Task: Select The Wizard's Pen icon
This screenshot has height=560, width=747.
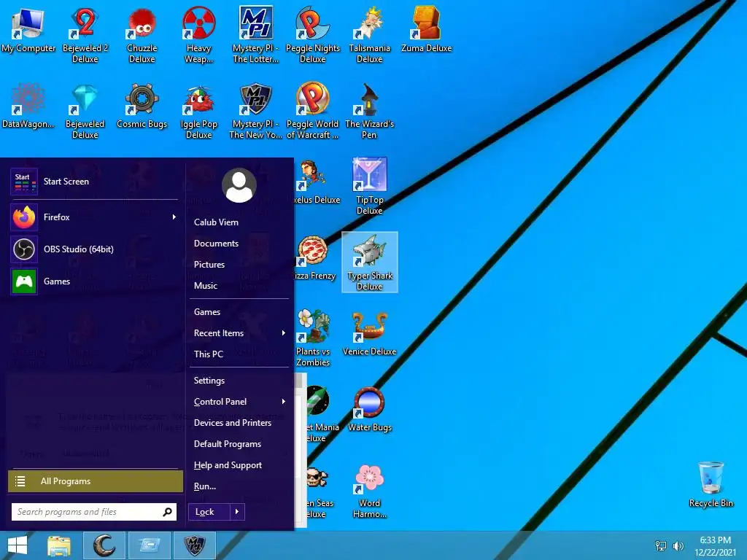Action: coord(370,111)
